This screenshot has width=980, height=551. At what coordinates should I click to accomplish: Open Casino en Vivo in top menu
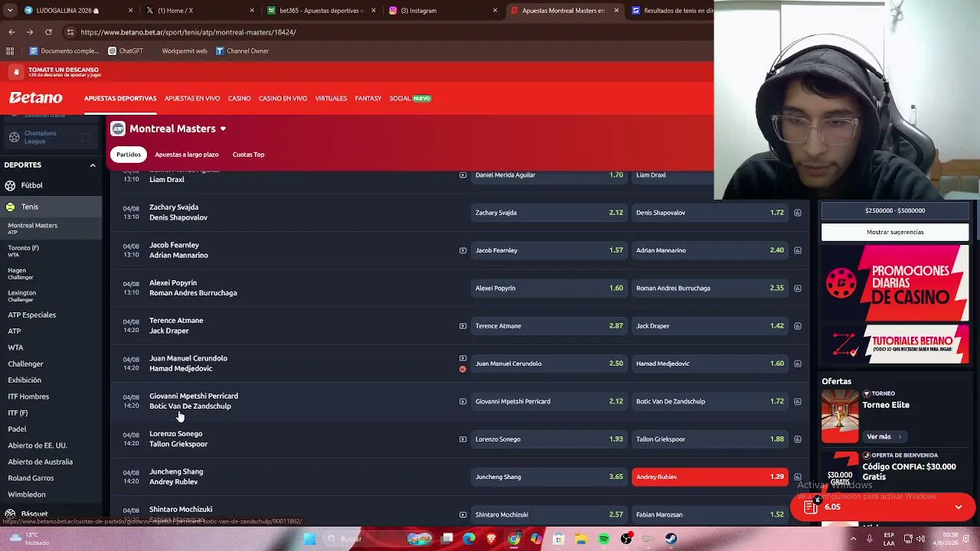coord(283,99)
